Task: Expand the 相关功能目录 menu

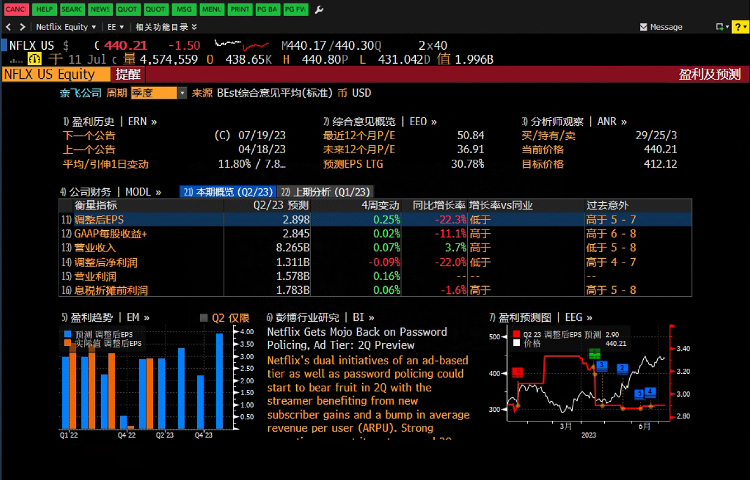Action: click(166, 27)
